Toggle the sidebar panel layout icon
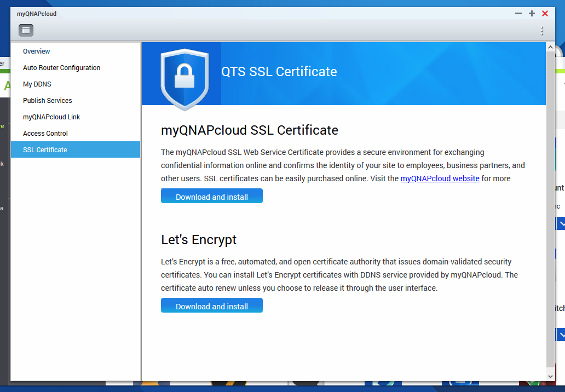The width and height of the screenshot is (565, 392). tap(26, 31)
